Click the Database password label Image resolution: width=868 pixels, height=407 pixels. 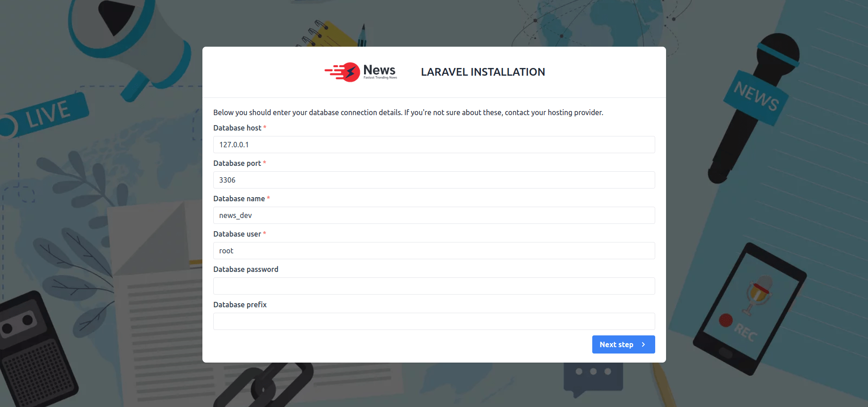(246, 269)
